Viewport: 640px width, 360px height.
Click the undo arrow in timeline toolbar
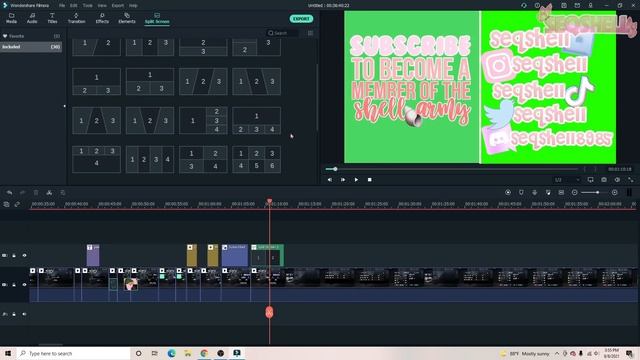click(9, 193)
